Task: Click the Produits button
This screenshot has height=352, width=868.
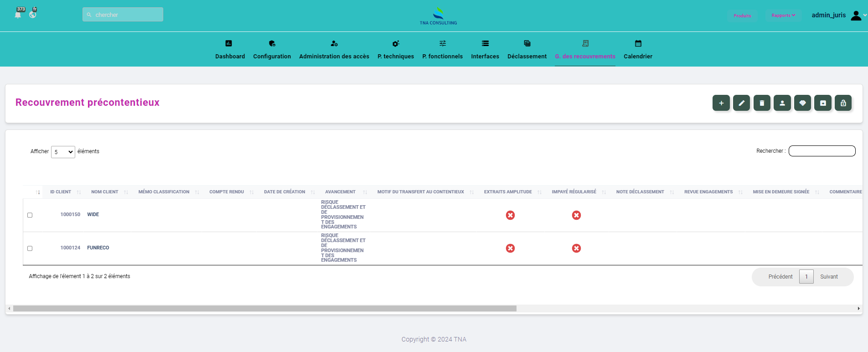Action: [742, 16]
